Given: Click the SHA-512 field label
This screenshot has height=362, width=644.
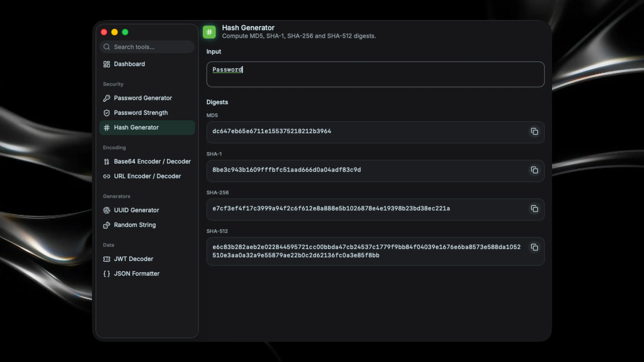Looking at the screenshot, I should (217, 231).
